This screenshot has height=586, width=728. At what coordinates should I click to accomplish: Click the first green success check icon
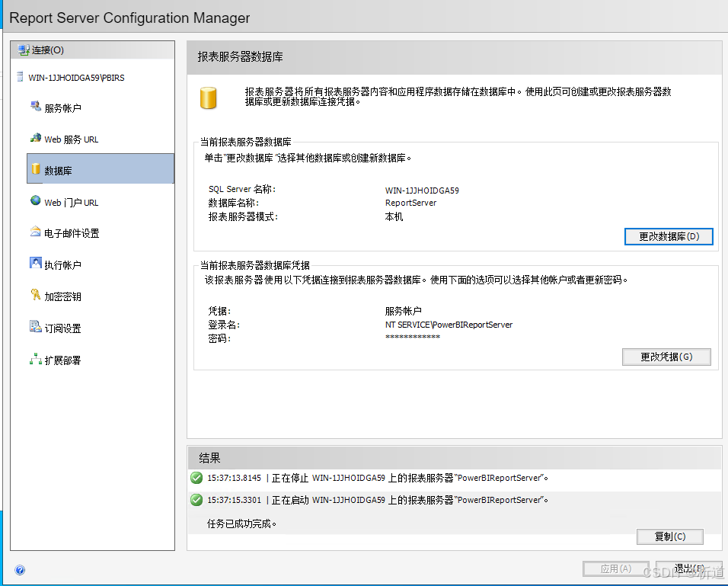point(196,479)
